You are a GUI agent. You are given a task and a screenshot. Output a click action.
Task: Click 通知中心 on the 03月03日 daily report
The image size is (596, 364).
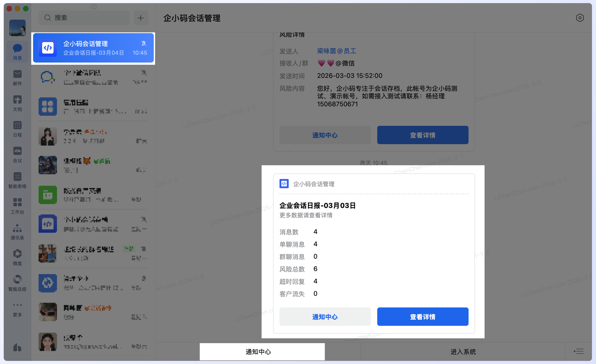pos(325,317)
